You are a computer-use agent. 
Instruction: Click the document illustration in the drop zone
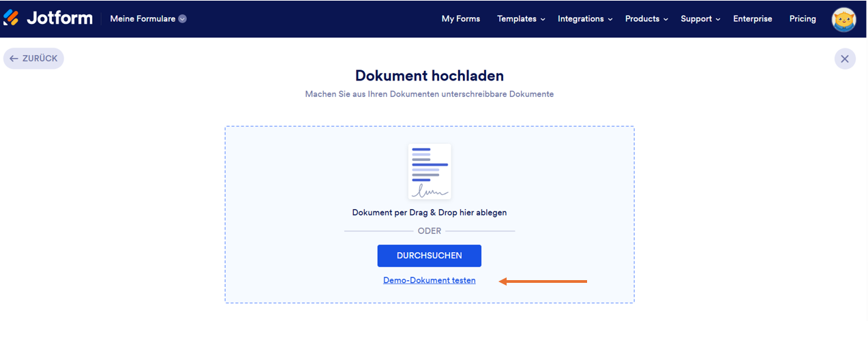pyautogui.click(x=430, y=171)
